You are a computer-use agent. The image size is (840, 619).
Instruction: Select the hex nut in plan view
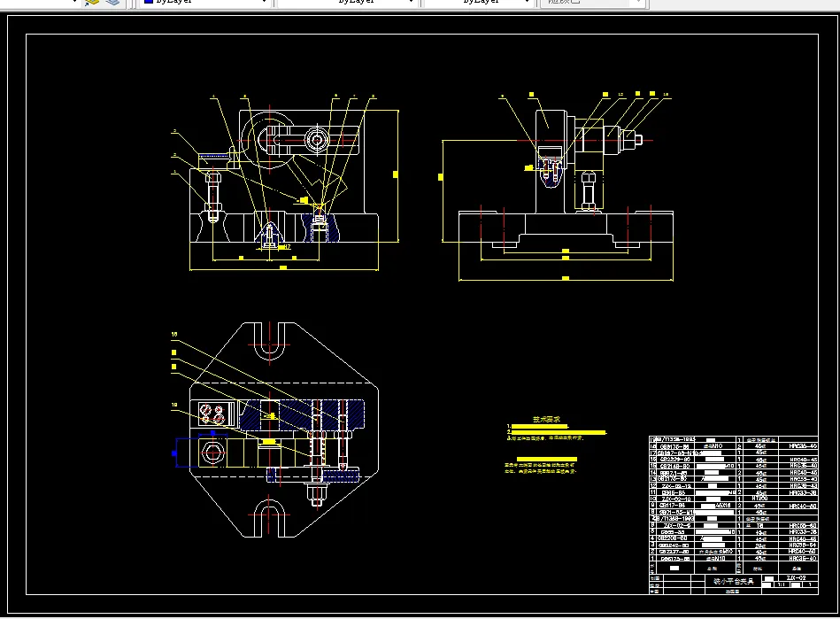click(x=212, y=453)
